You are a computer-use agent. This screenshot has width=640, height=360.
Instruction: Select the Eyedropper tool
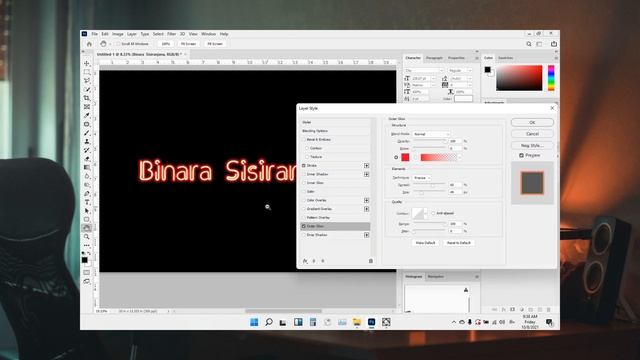[x=87, y=116]
